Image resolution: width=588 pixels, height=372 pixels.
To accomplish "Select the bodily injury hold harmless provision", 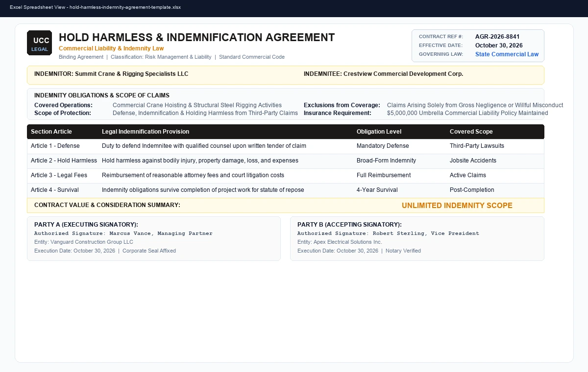I will click(x=200, y=161).
